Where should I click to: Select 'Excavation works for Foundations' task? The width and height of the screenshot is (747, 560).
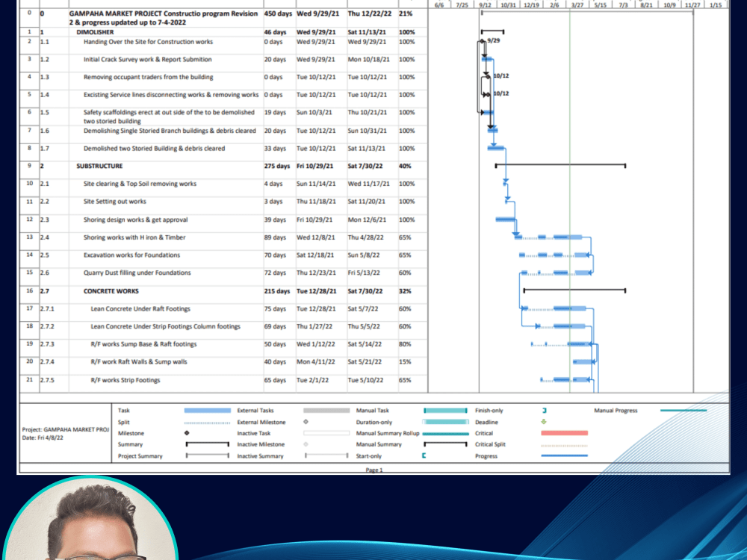(x=132, y=255)
